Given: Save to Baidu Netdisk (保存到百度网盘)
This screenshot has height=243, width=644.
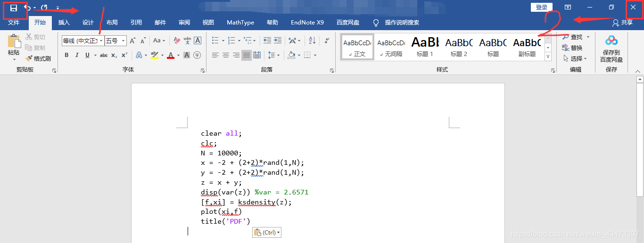Looking at the screenshot, I should click(x=611, y=48).
